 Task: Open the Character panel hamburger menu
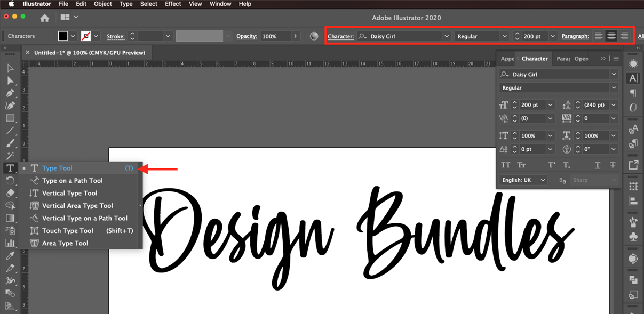(616, 59)
